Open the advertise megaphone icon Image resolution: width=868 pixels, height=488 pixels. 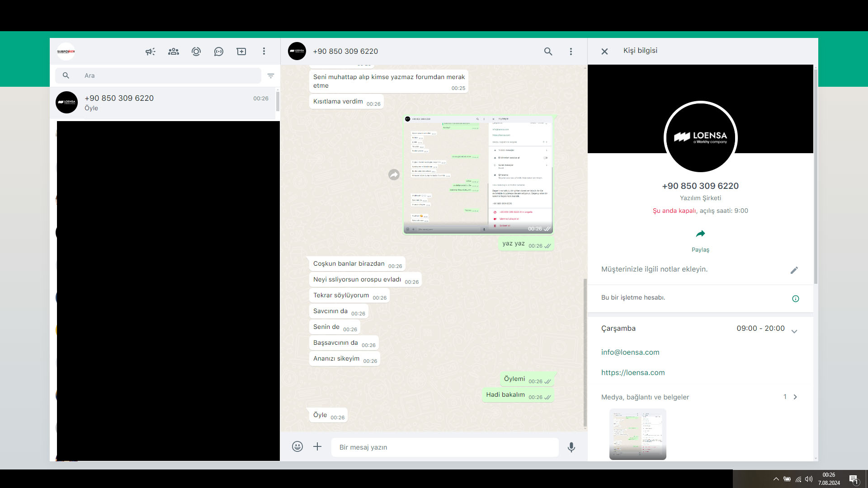pyautogui.click(x=150, y=52)
